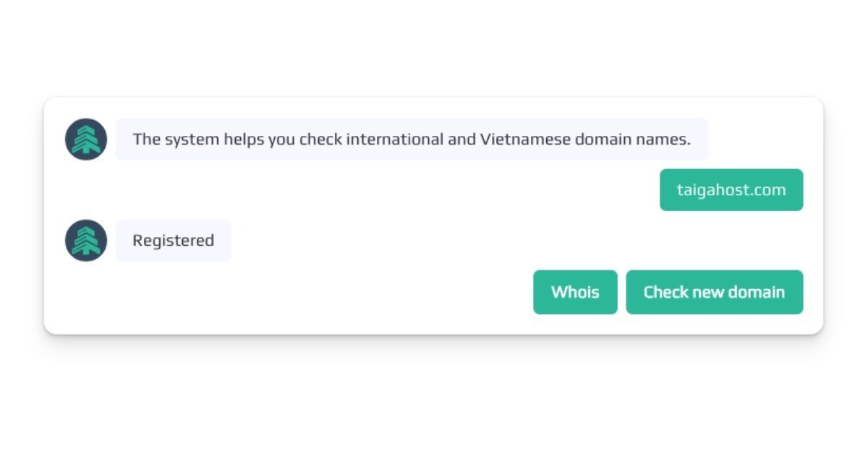Click the word "international" in the intro message

click(394, 140)
